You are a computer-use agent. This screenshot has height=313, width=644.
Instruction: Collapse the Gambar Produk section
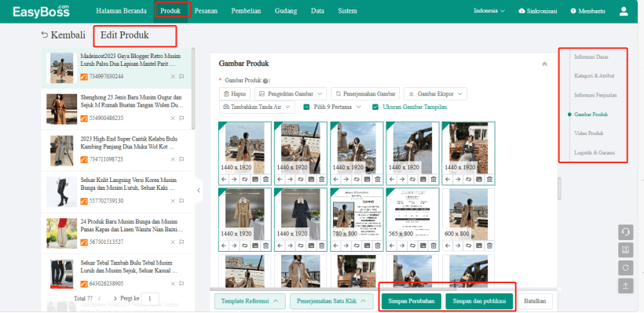point(544,64)
